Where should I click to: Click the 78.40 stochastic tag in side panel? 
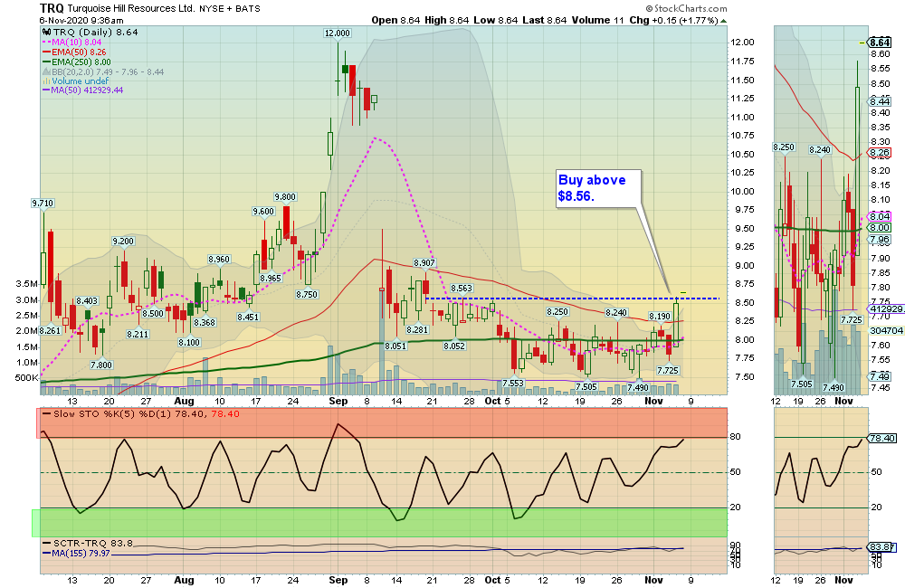[882, 439]
